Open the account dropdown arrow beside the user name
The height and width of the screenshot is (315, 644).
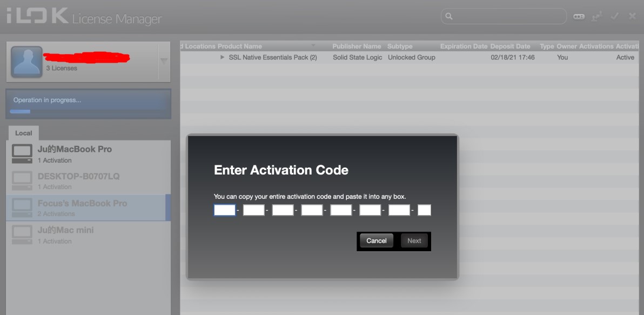pyautogui.click(x=164, y=62)
